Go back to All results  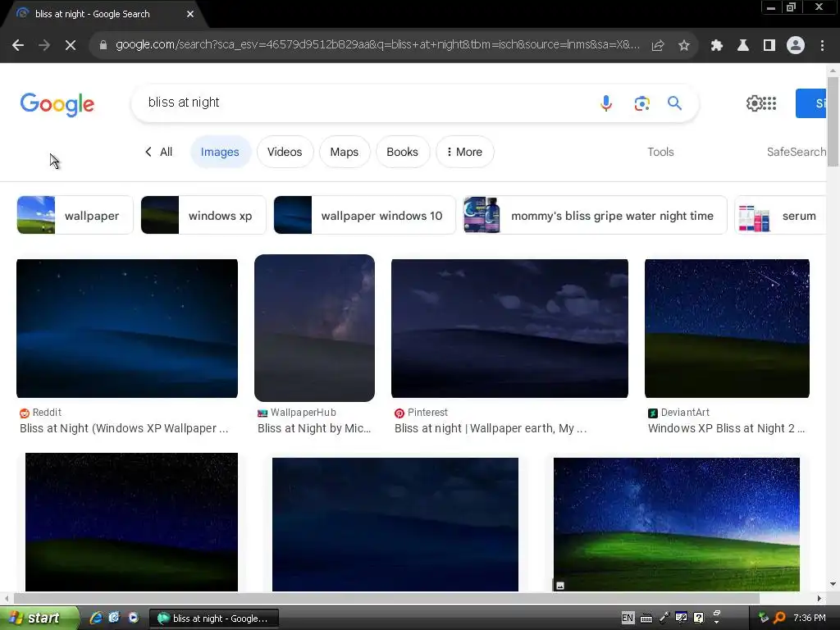click(x=158, y=152)
